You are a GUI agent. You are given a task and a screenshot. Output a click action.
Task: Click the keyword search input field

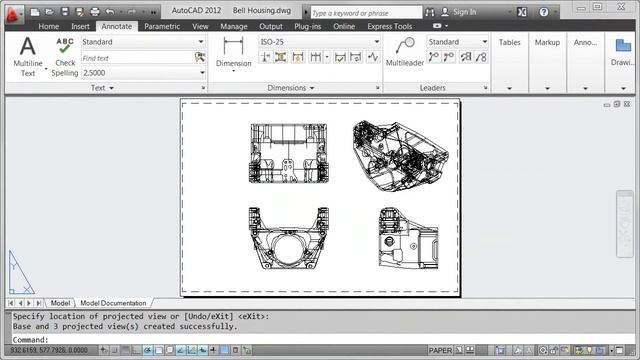pos(366,13)
